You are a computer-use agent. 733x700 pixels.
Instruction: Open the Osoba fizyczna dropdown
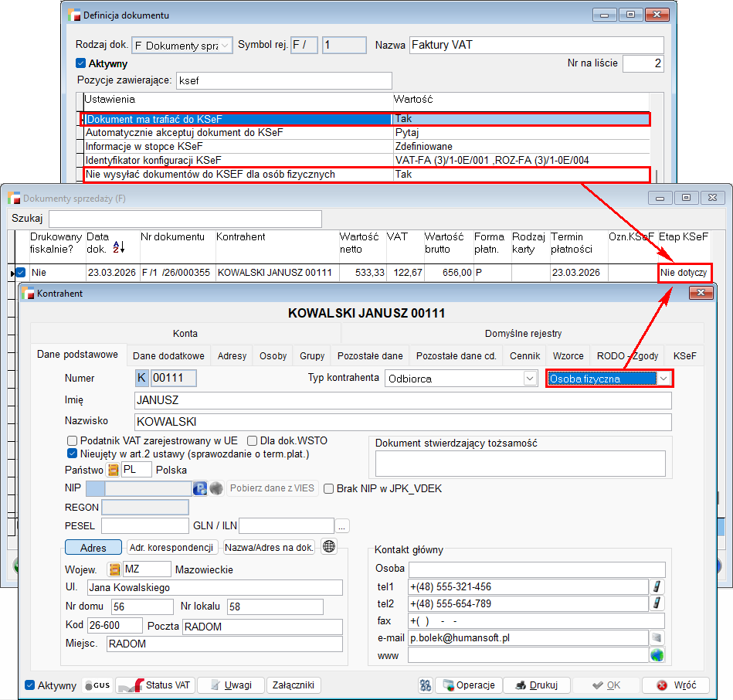663,379
